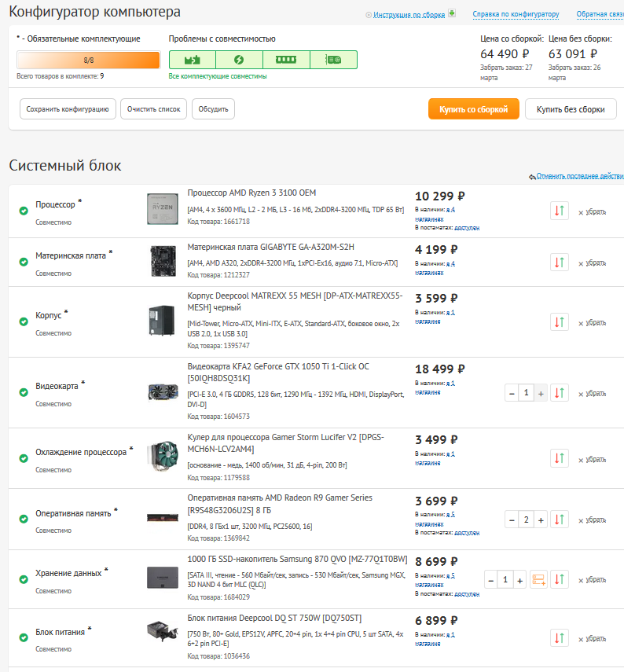Remove the CPU cooler from configuration
The width and height of the screenshot is (624, 672).
coord(592,460)
